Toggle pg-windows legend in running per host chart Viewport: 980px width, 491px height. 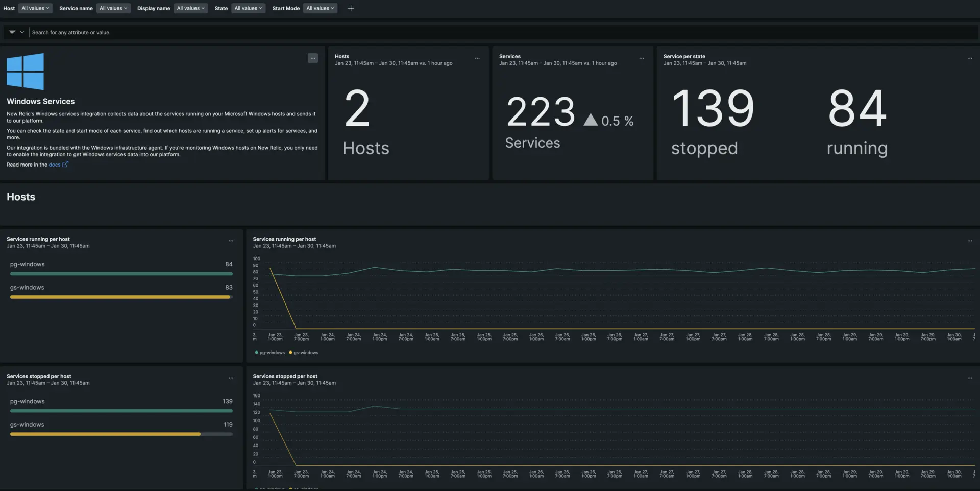pyautogui.click(x=272, y=353)
